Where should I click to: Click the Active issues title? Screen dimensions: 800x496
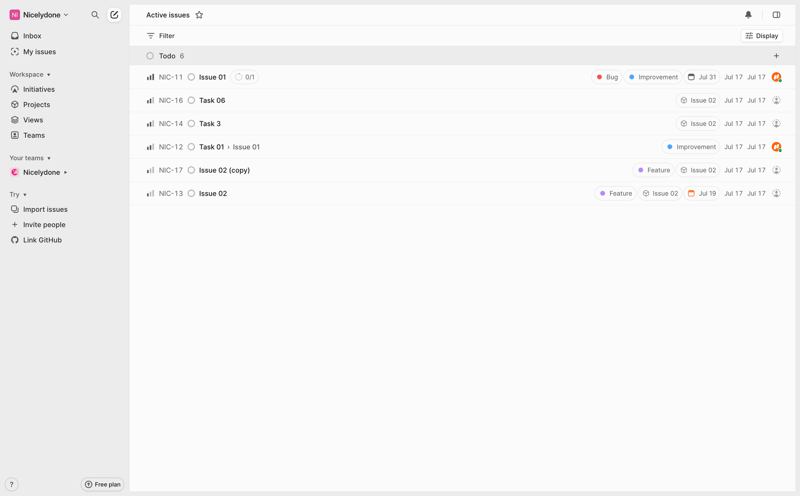point(168,15)
